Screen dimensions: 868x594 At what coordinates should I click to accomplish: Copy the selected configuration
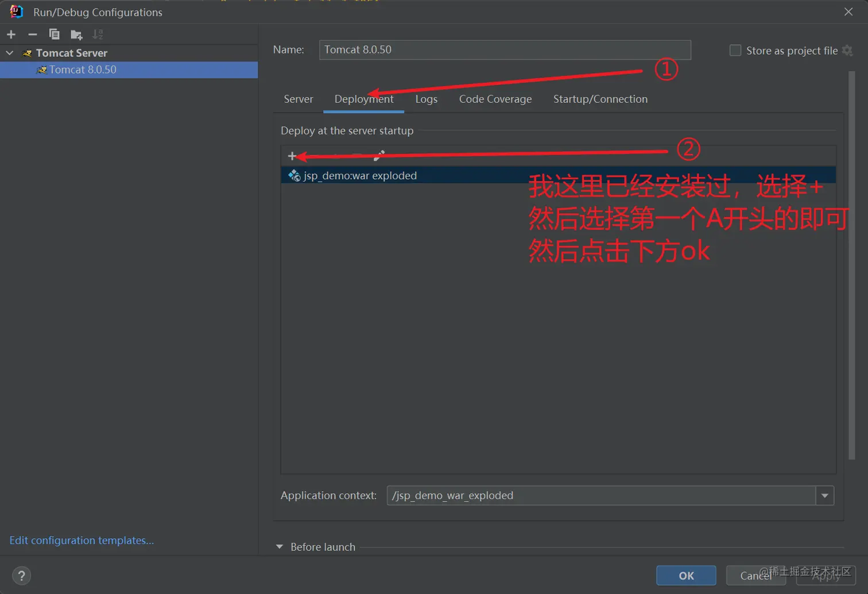[x=54, y=34]
